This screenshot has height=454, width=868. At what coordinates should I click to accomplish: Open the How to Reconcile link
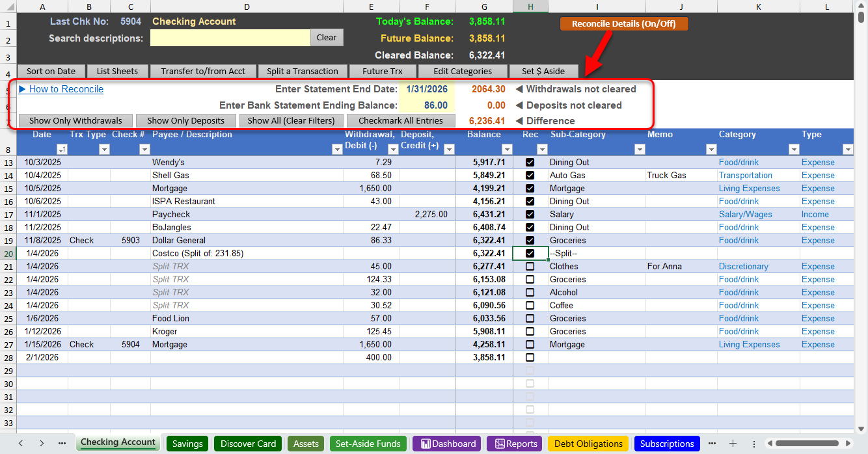click(64, 89)
